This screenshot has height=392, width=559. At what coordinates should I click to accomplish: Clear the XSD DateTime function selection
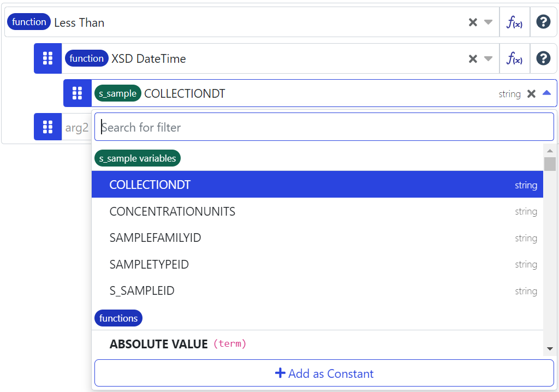473,58
